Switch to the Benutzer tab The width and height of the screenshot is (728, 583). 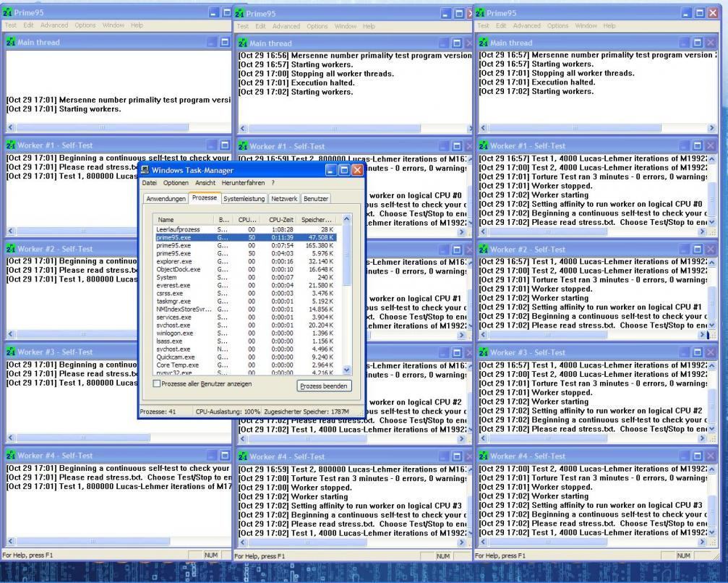(x=316, y=199)
